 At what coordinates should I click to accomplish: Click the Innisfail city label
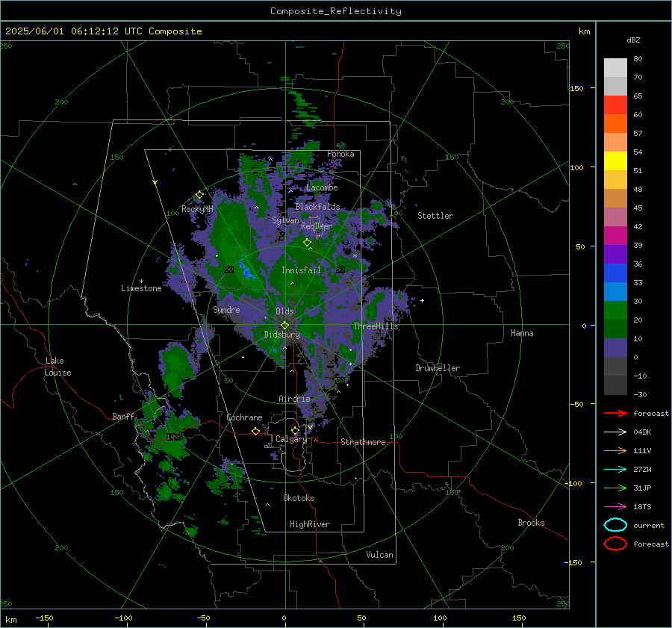301,270
